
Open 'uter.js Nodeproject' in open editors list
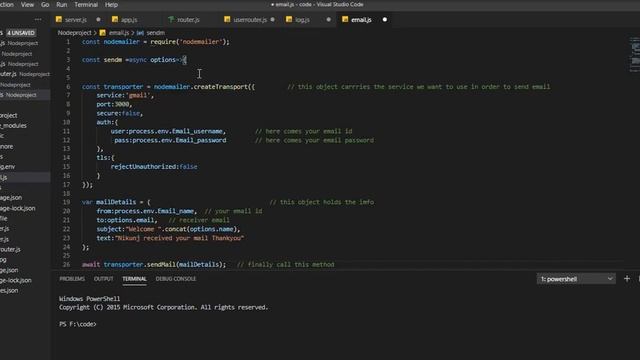25,74
